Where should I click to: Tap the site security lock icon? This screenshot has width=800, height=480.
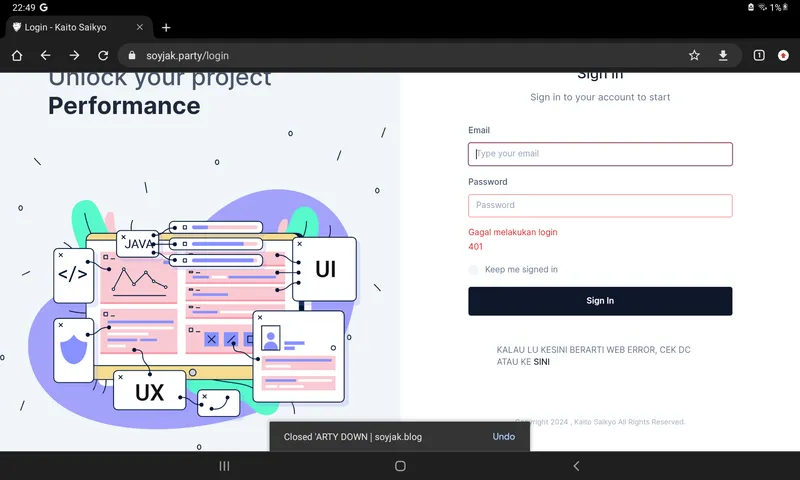(133, 56)
